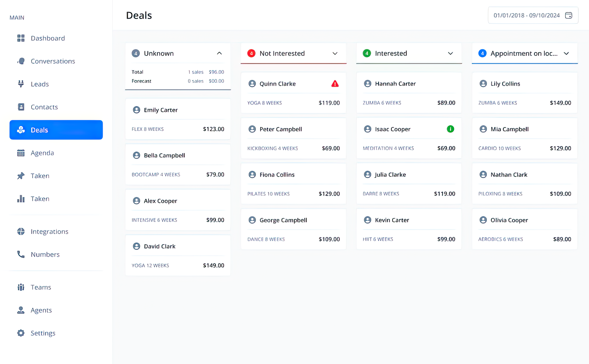Click the green status indicator on Isaac Cooper's card
The width and height of the screenshot is (589, 364).
pos(450,129)
